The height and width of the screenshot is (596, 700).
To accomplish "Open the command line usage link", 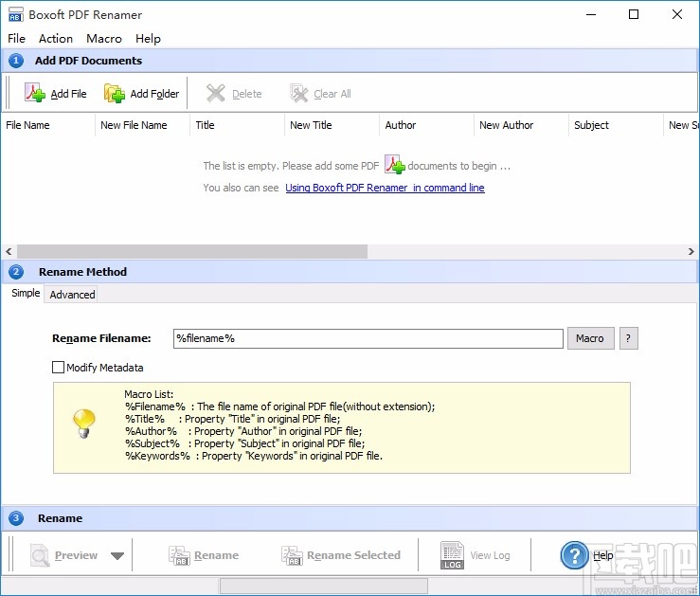I will coord(385,188).
